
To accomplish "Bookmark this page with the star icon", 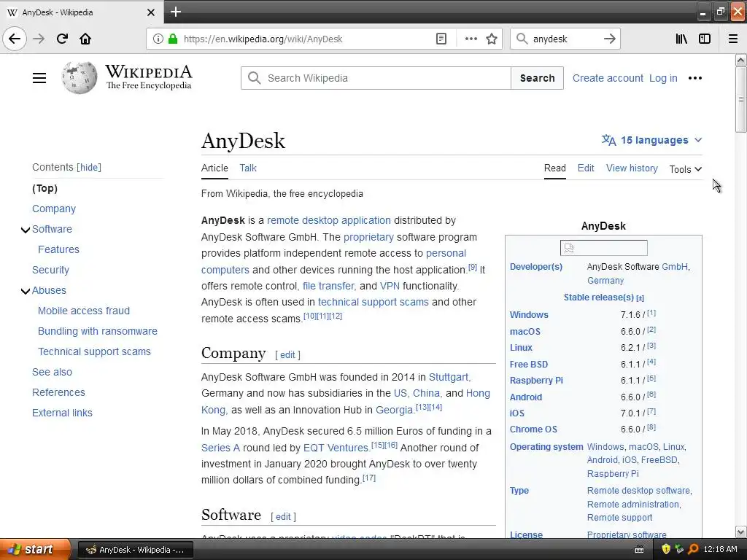I will click(x=492, y=39).
